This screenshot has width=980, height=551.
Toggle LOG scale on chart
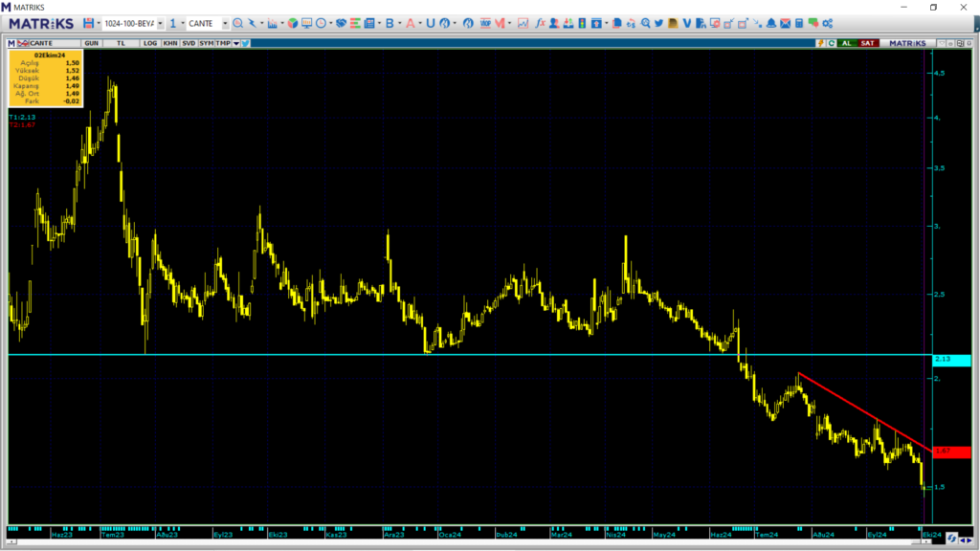pos(149,43)
